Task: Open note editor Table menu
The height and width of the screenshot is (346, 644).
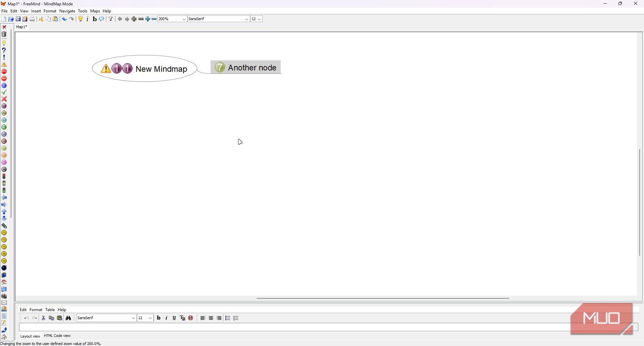Action: point(50,310)
